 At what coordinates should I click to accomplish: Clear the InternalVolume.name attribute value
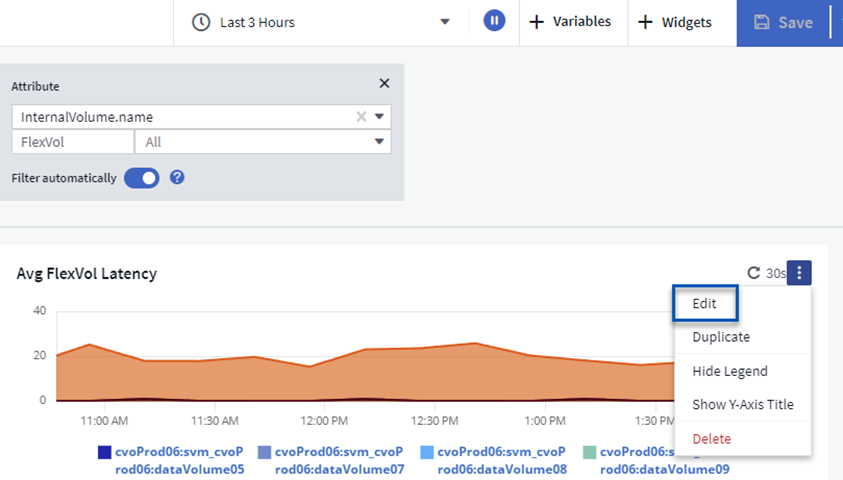click(362, 117)
